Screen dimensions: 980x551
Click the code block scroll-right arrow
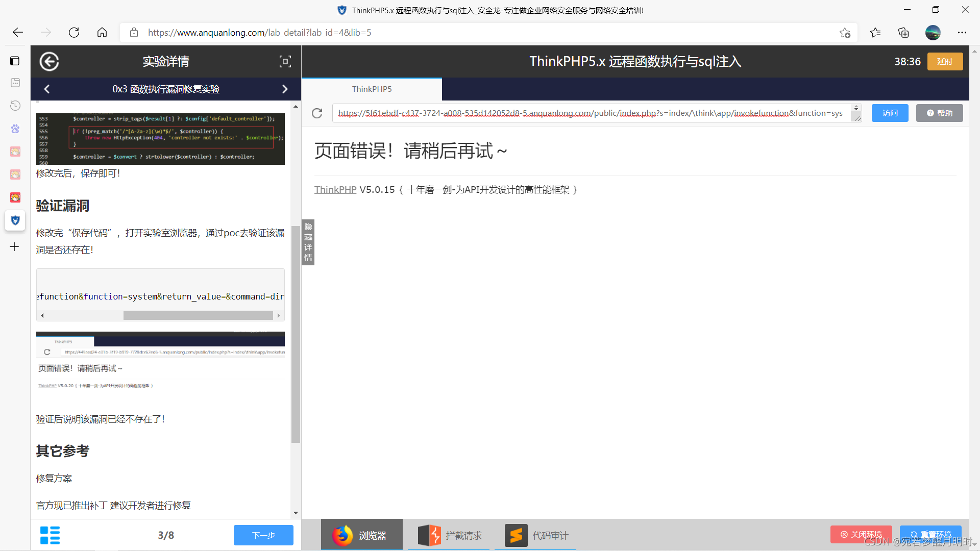click(279, 316)
